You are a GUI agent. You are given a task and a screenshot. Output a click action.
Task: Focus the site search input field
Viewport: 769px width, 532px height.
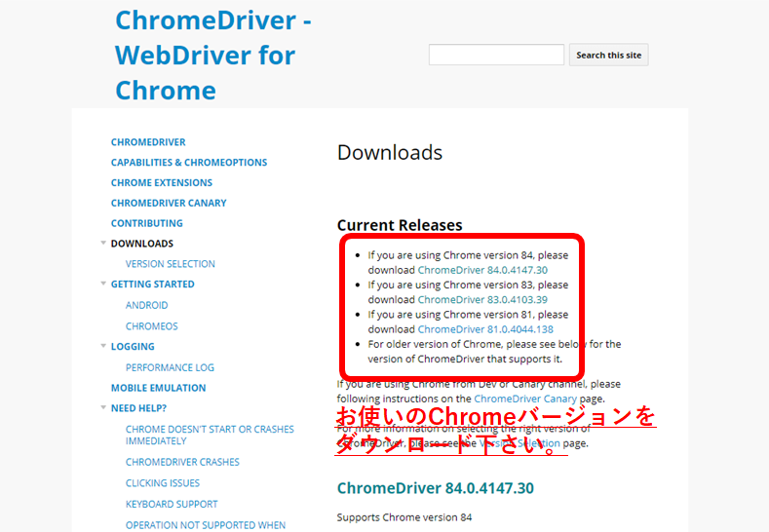point(496,55)
